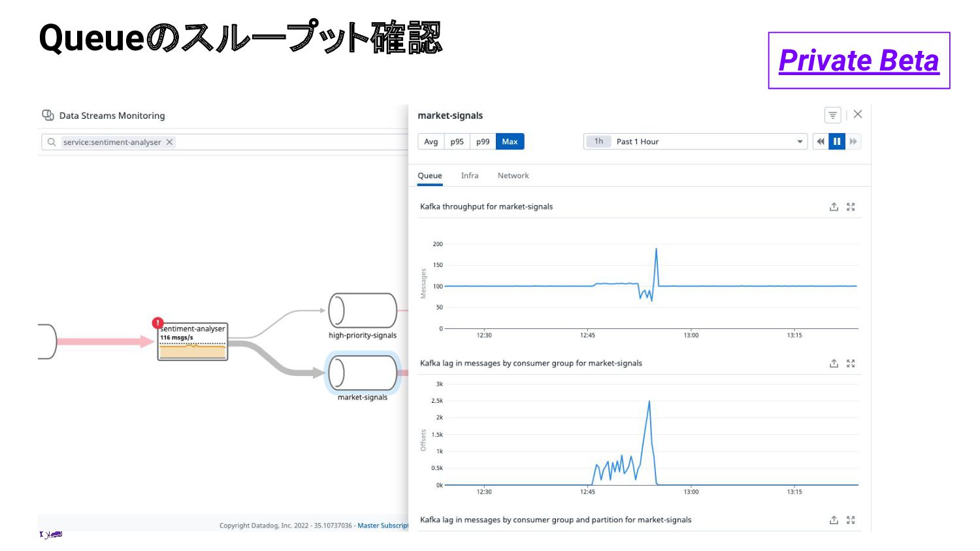Switch to the Queue tab
Image resolution: width=980 pixels, height=551 pixels.
[430, 176]
